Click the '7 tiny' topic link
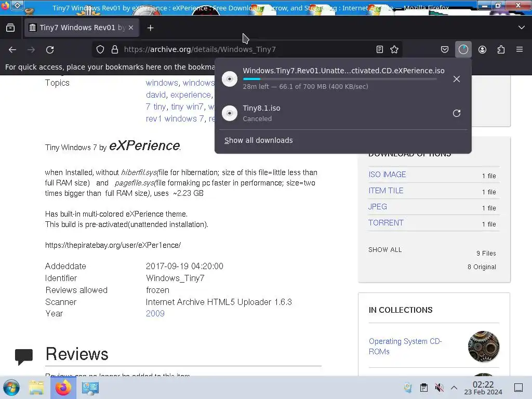Screen dimensions: 532x399 pyautogui.click(x=156, y=107)
